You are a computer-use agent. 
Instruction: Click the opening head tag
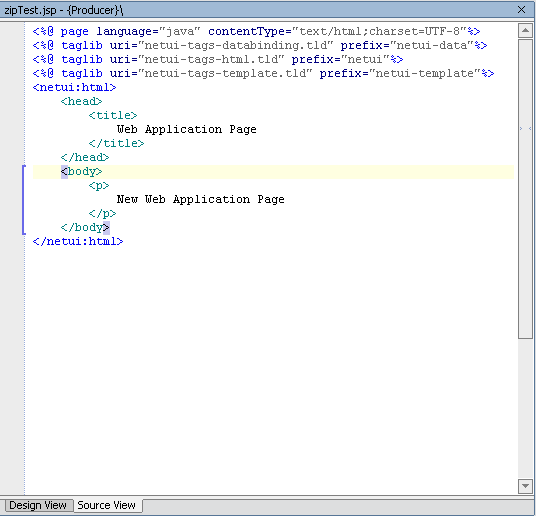81,102
